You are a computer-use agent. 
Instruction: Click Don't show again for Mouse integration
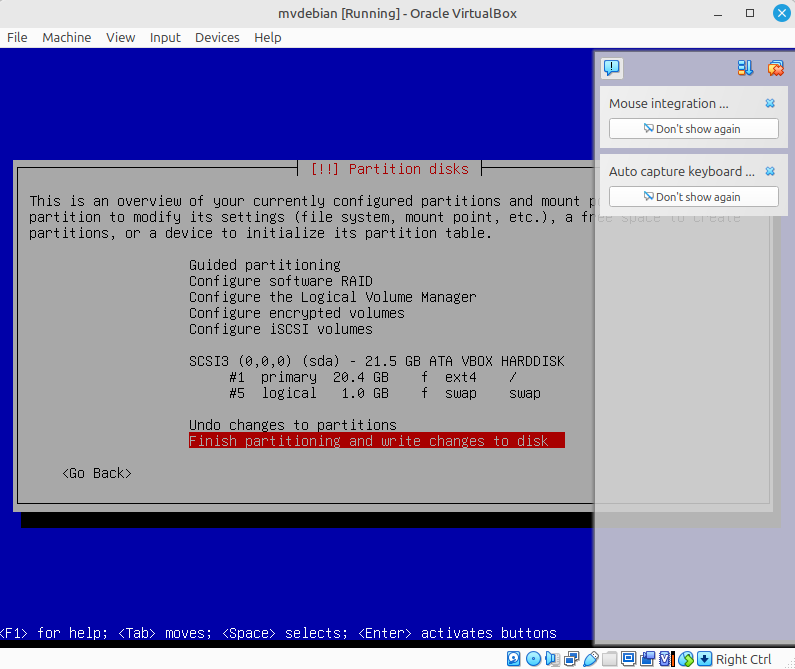pos(693,129)
